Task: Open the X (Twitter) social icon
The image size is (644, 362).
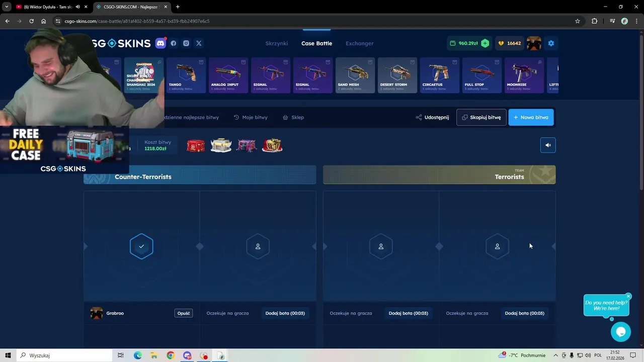Action: [x=199, y=43]
